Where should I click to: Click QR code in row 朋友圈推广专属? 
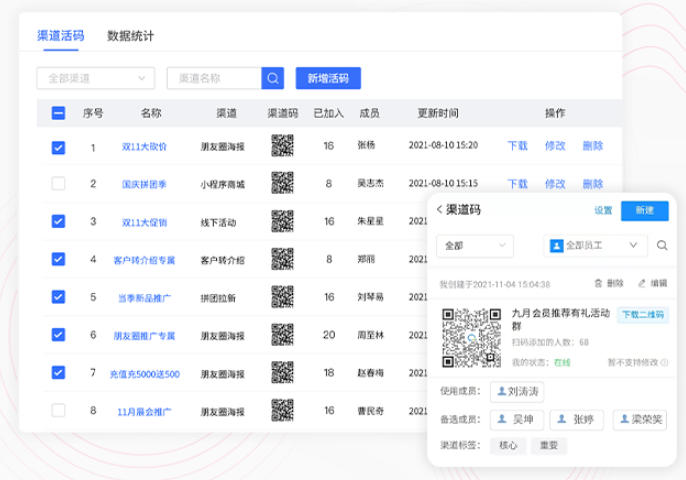point(282,335)
